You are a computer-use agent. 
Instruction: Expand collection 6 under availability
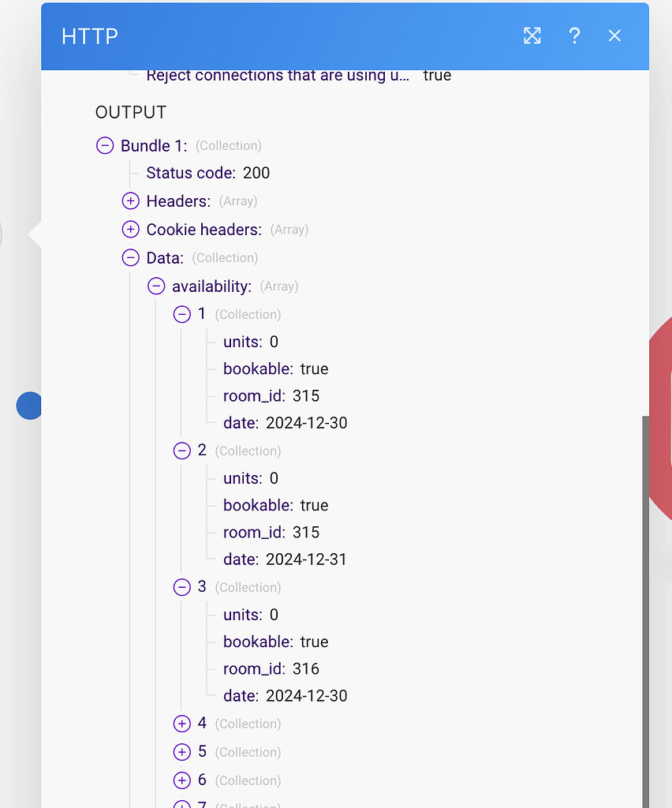(181, 780)
